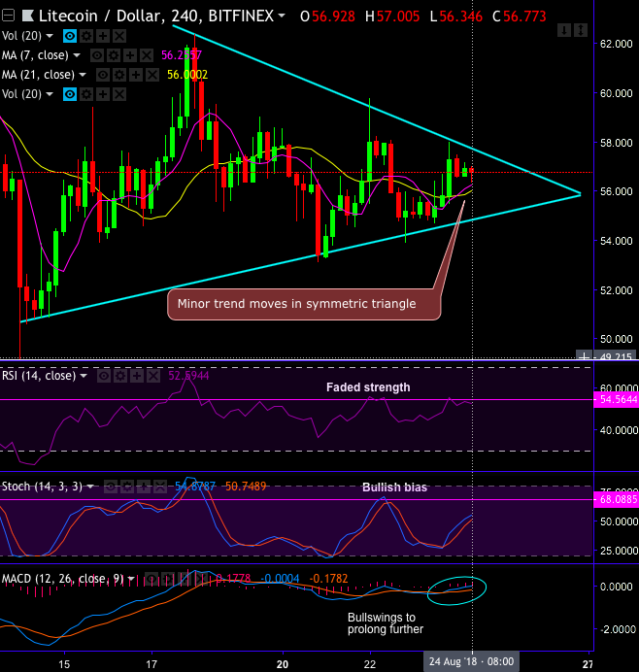
Task: Open settings gear for RSI (14, close)
Action: [120, 376]
